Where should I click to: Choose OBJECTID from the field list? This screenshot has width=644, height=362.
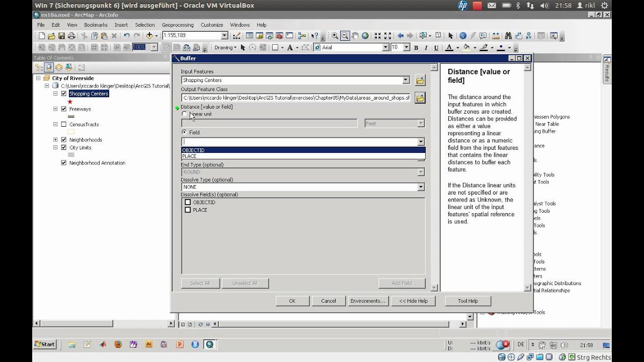point(303,150)
